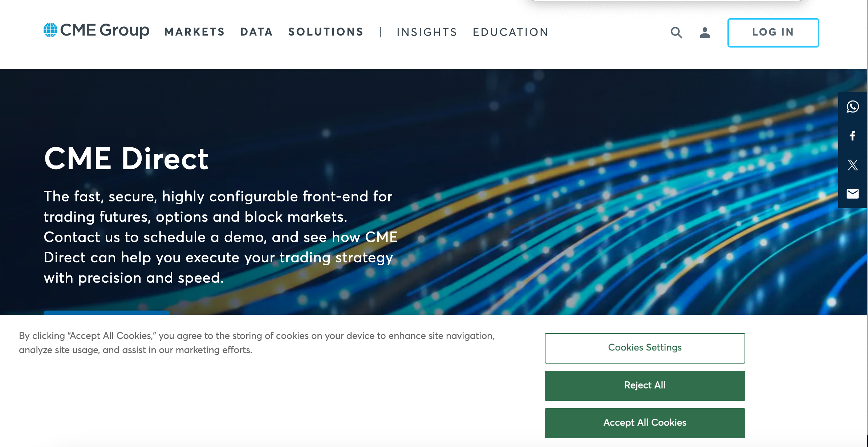The width and height of the screenshot is (868, 447).
Task: Expand the MARKETS navigation menu
Action: click(195, 32)
